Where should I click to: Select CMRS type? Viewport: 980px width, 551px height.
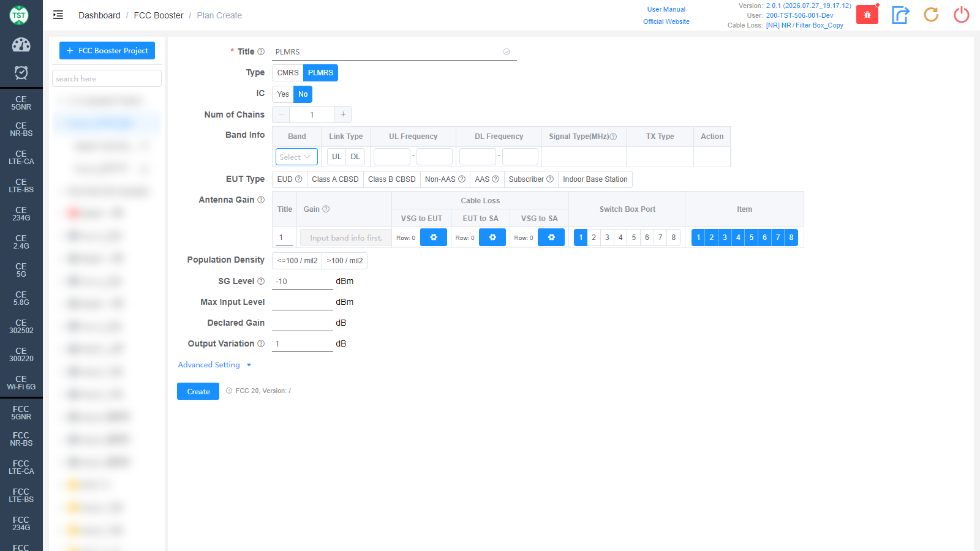tap(288, 73)
